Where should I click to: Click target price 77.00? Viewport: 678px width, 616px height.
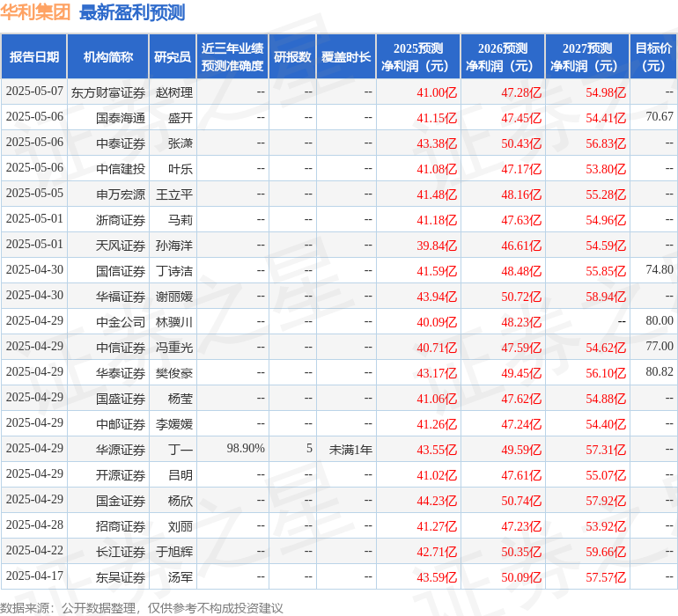coord(660,346)
